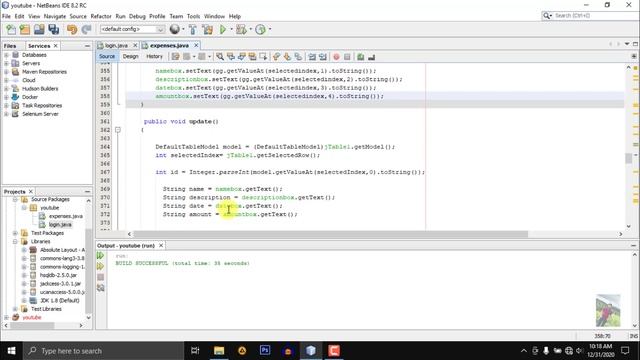640x360 pixels.
Task: Click the New Project toolbar icon
Action: (25, 29)
